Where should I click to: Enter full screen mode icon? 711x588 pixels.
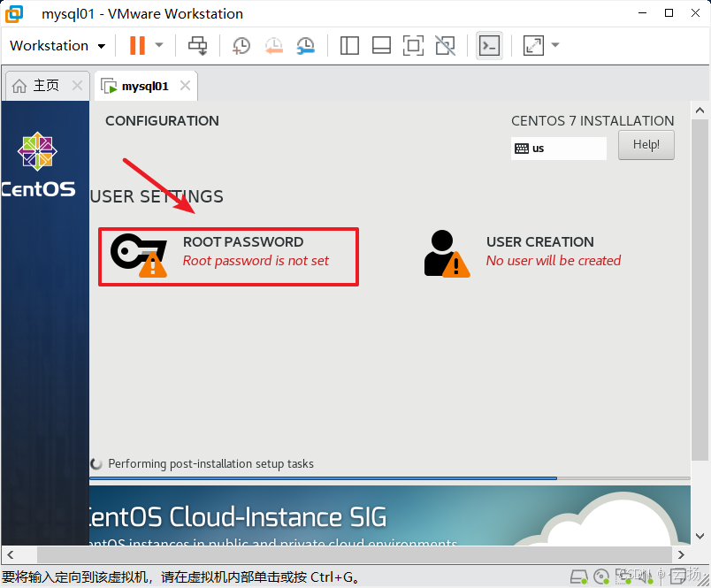(x=413, y=45)
